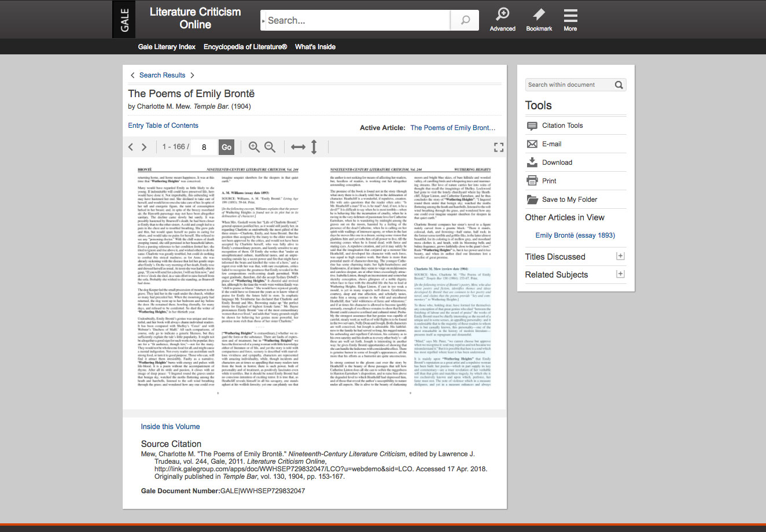
Task: Click the Download arrow icon
Action: pos(532,162)
